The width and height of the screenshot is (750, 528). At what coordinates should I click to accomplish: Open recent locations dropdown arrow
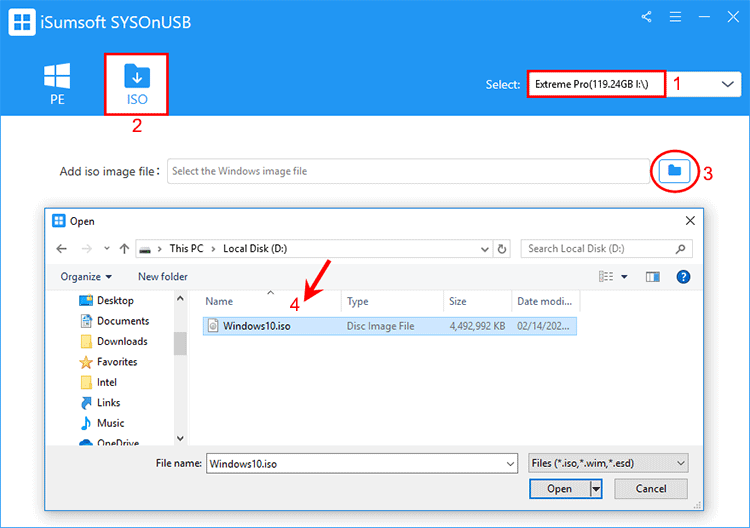pyautogui.click(x=107, y=249)
